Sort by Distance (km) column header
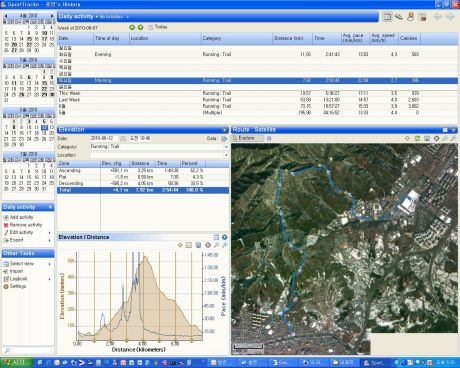The width and height of the screenshot is (460, 368). pos(292,38)
